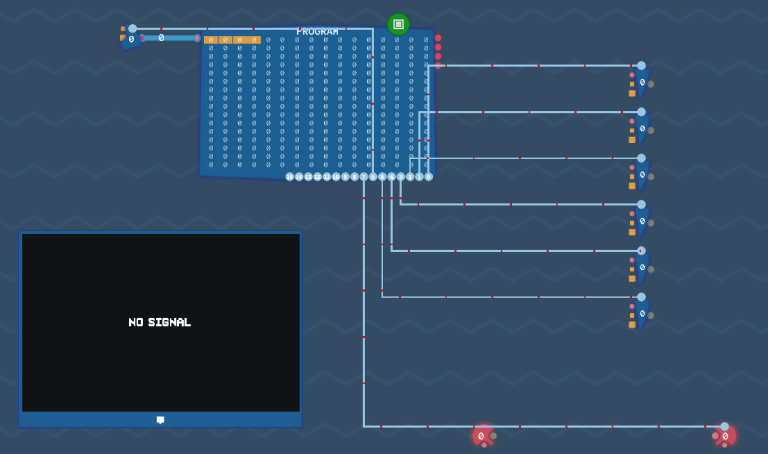
Task: Click the topmost register component on right
Action: [x=641, y=82]
